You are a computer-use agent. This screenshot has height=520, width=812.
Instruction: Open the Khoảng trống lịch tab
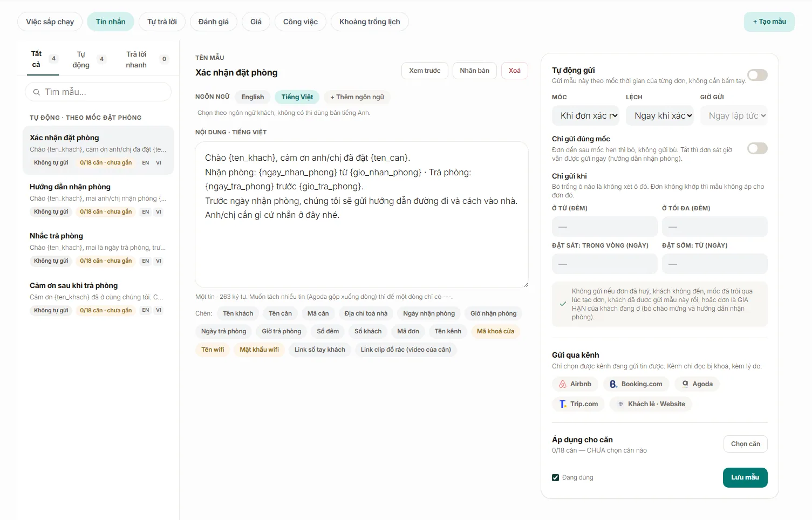coord(370,22)
